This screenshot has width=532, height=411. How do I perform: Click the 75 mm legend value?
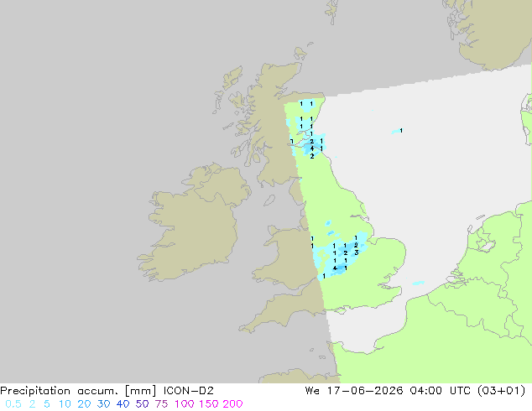click(161, 404)
